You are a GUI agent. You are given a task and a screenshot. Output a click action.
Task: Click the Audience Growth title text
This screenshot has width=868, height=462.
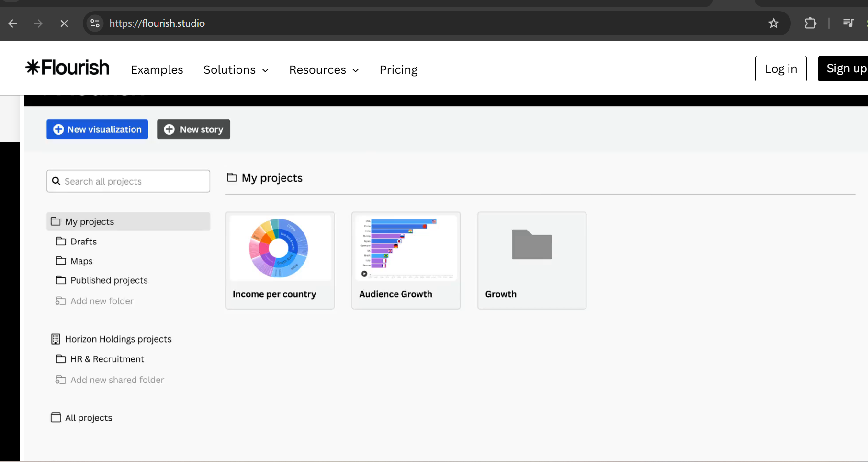click(395, 294)
